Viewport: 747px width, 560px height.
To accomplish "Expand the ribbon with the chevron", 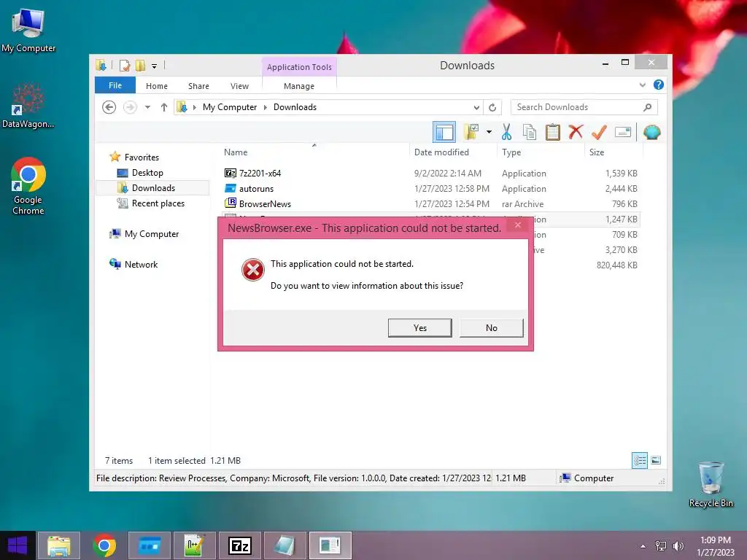I will tap(642, 85).
